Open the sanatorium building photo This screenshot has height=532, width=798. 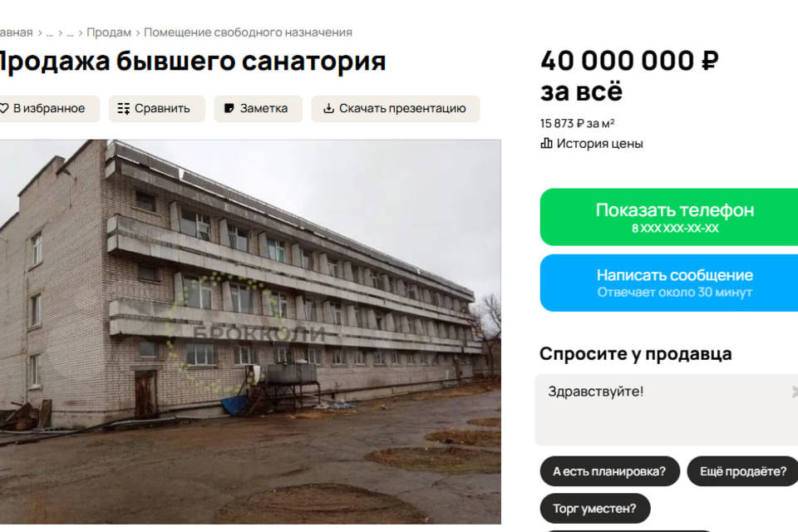(250, 332)
